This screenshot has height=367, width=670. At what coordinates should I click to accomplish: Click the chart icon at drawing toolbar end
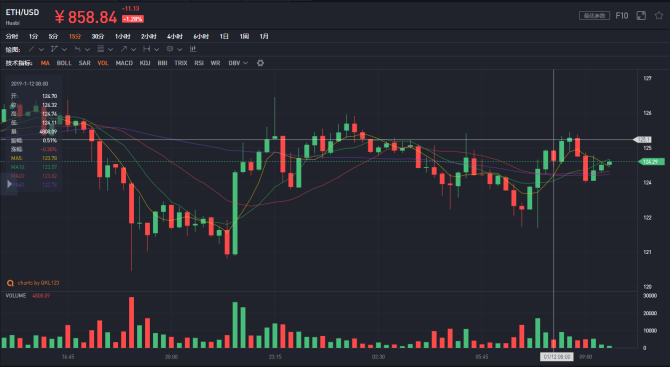point(193,49)
